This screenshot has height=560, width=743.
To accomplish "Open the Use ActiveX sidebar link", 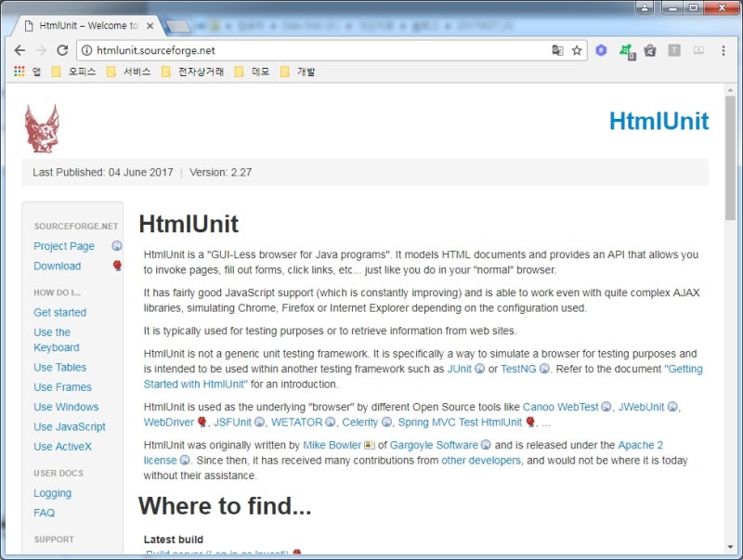I will pyautogui.click(x=62, y=447).
